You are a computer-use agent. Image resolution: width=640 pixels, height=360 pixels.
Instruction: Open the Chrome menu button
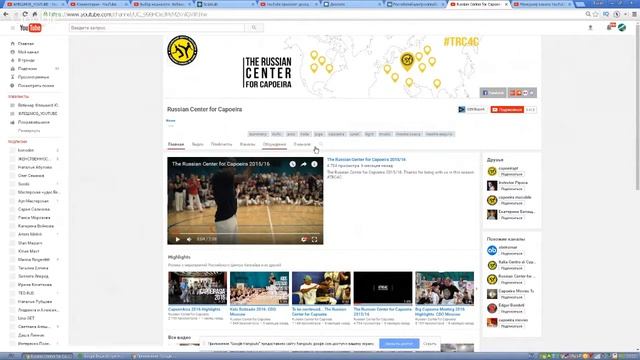pyautogui.click(x=634, y=14)
